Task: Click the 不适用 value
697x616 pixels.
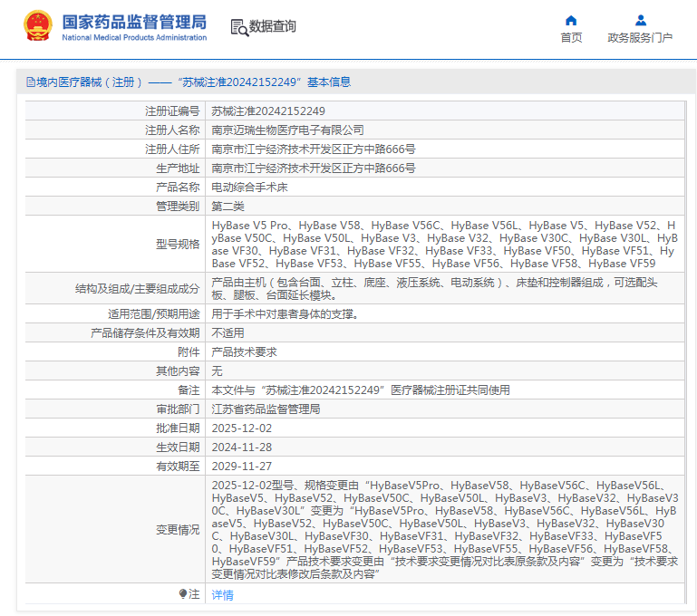Action: 227,333
